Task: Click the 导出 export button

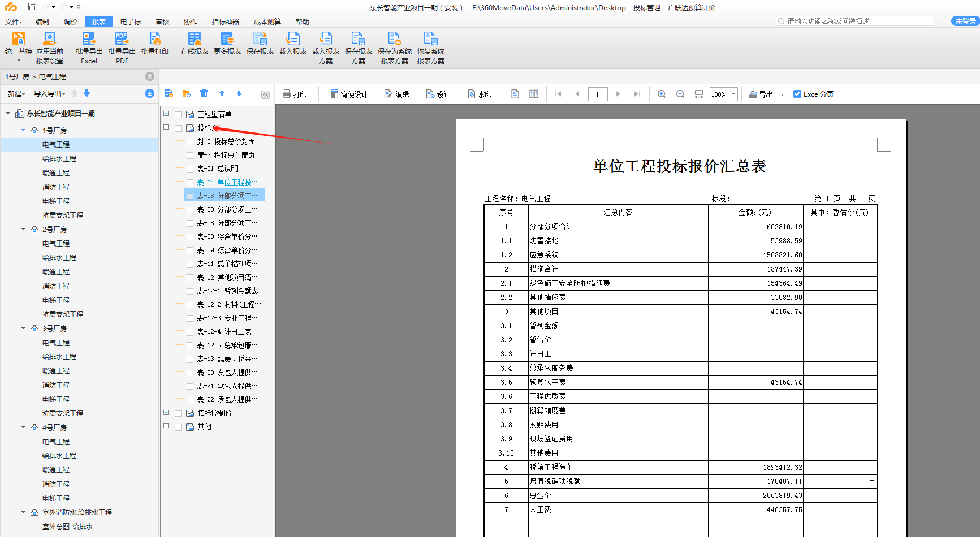Action: pyautogui.click(x=761, y=94)
